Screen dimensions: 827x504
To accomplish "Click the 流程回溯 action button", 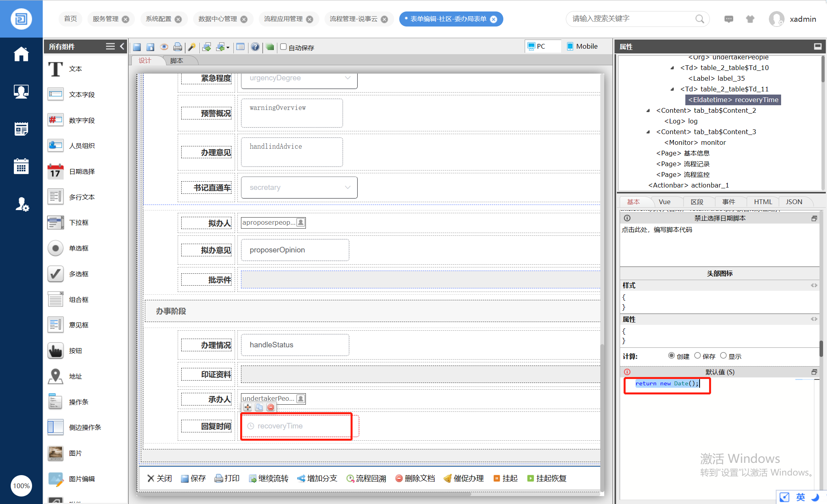I will (366, 478).
